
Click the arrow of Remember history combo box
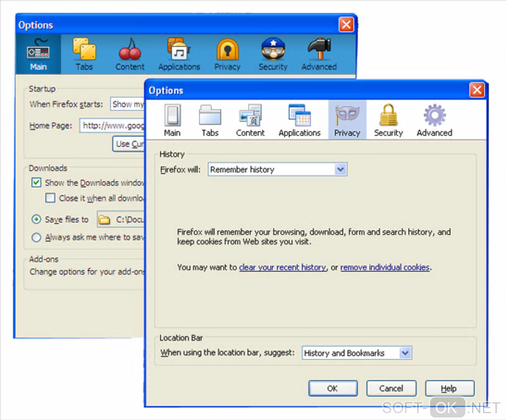point(340,170)
